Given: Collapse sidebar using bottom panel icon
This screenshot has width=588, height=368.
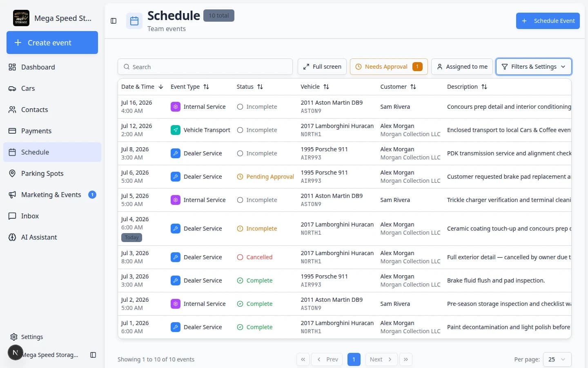Looking at the screenshot, I should coord(93,355).
